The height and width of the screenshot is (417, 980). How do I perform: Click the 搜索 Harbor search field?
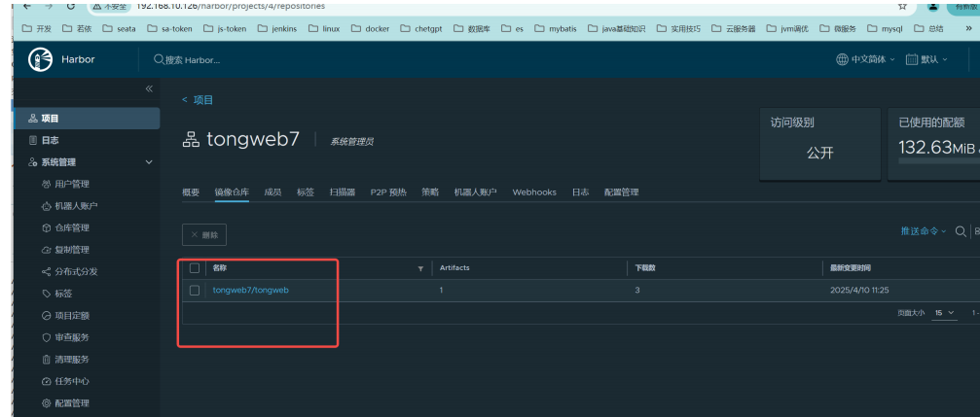[x=193, y=60]
